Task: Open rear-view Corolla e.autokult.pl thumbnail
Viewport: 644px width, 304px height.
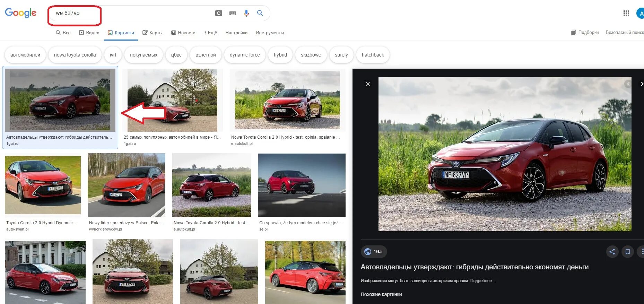Action: coord(211,185)
